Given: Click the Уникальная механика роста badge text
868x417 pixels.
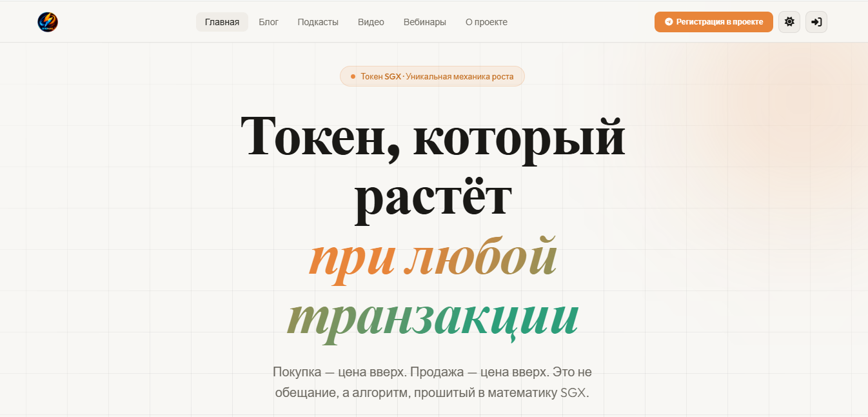Looking at the screenshot, I should tap(460, 77).
